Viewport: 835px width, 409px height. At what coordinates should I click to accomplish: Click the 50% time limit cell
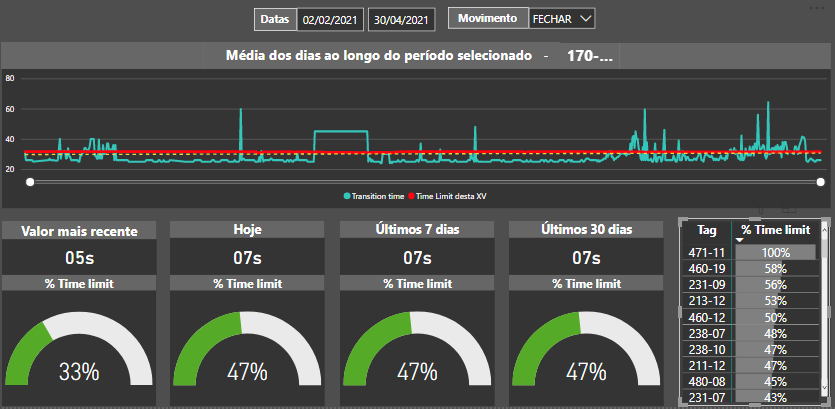point(775,317)
